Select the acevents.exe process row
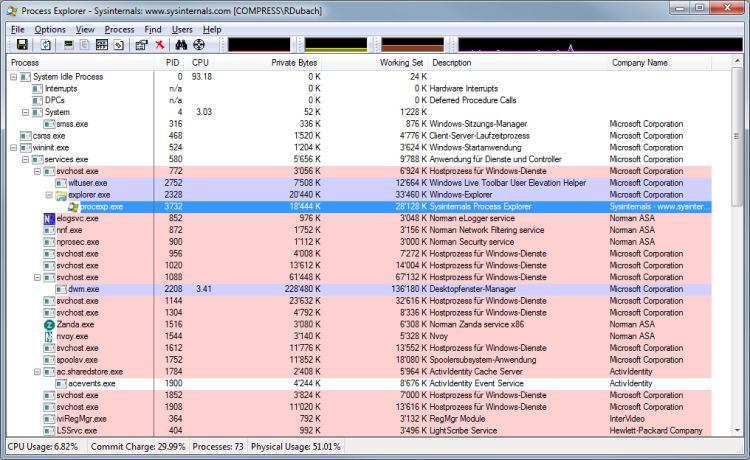The width and height of the screenshot is (750, 460). coord(359,383)
